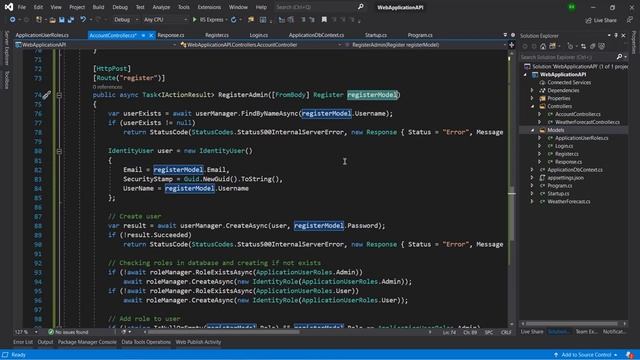Click the No issues found indicator

(x=68, y=332)
